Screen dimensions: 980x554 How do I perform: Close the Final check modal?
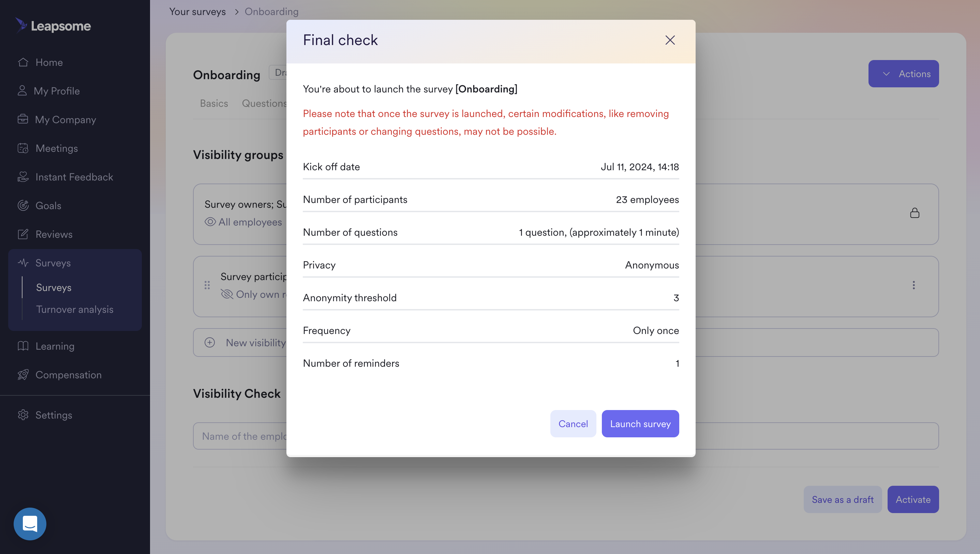coord(670,40)
